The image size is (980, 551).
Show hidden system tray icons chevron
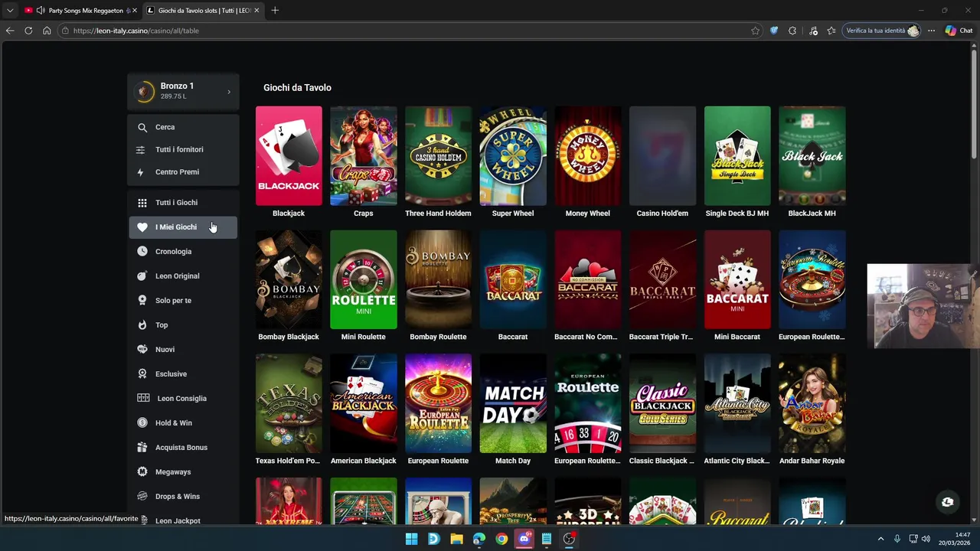tap(880, 539)
